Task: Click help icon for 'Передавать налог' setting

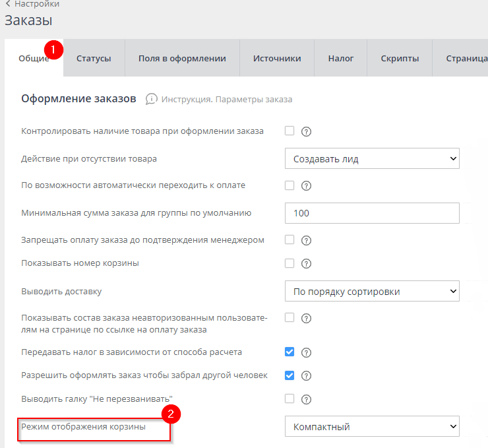Action: click(306, 352)
